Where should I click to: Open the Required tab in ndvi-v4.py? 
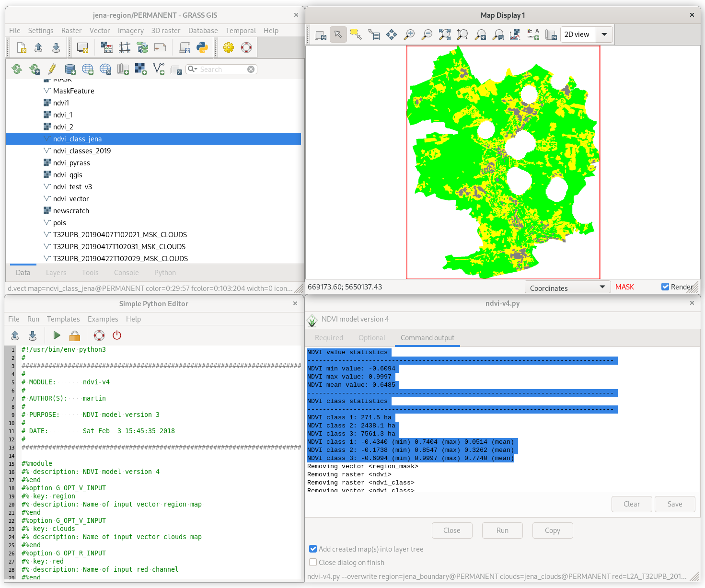329,338
